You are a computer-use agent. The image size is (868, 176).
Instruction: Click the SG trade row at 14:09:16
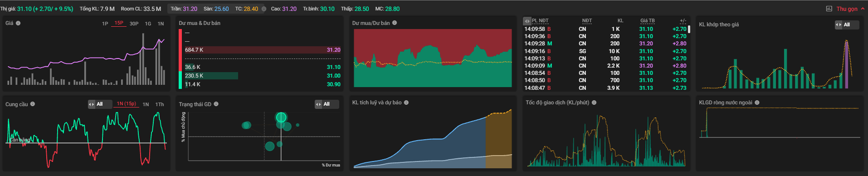click(x=605, y=51)
